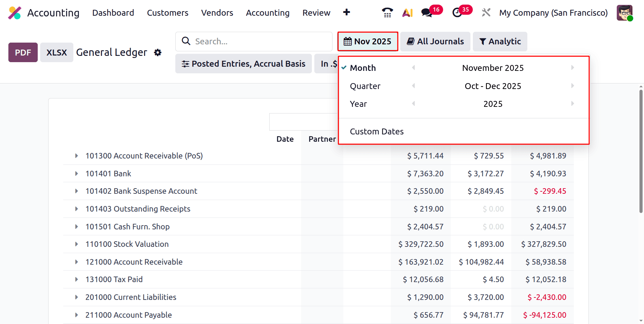
Task: Expand 121000 Account Receivable row
Action: pyautogui.click(x=76, y=262)
